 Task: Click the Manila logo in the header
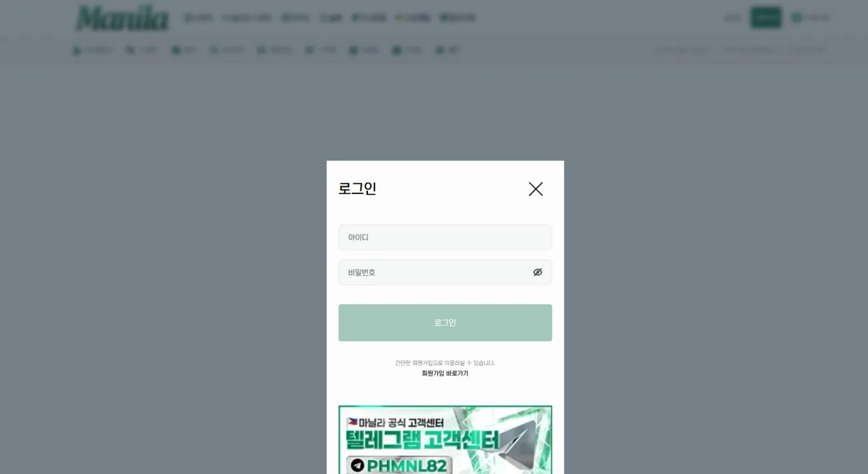[x=123, y=18]
